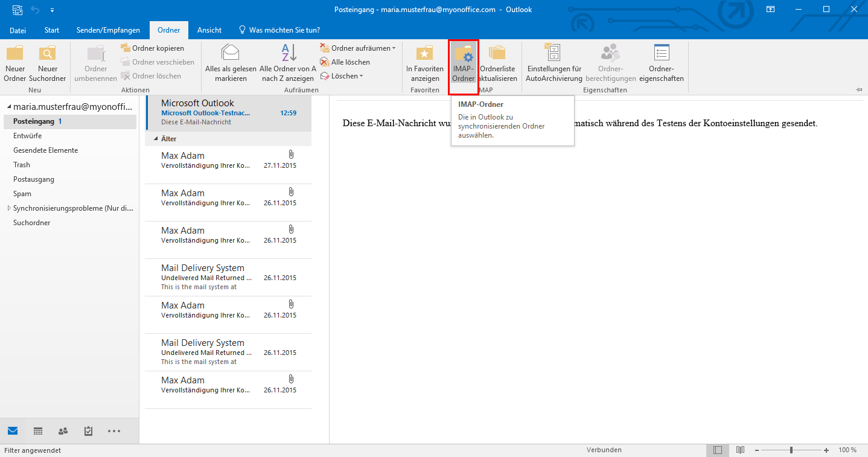Pin the ribbon with the pin icon
Image resolution: width=868 pixels, height=457 pixels.
click(859, 90)
